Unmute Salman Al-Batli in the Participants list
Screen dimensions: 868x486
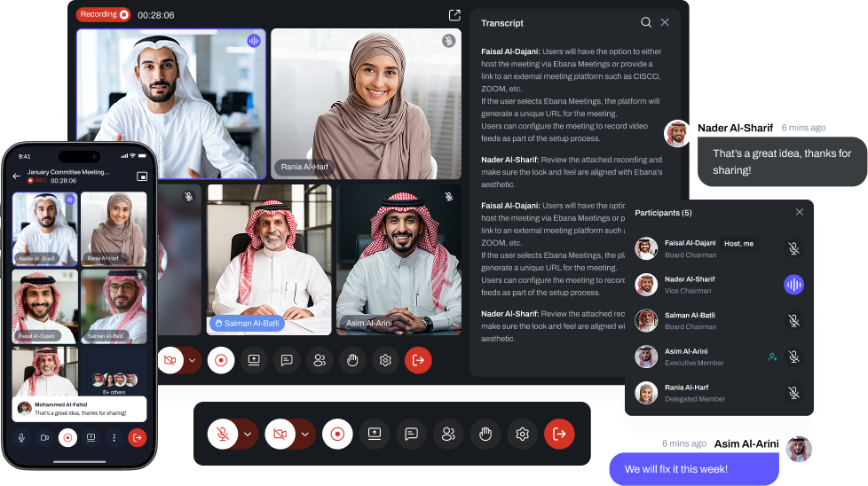pos(793,321)
